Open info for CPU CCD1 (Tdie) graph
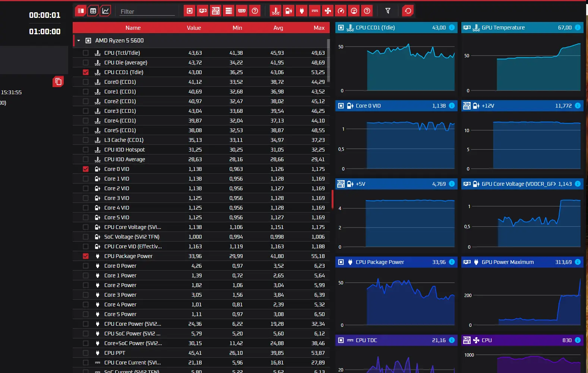Screen dimensions: 588x373 [452, 28]
